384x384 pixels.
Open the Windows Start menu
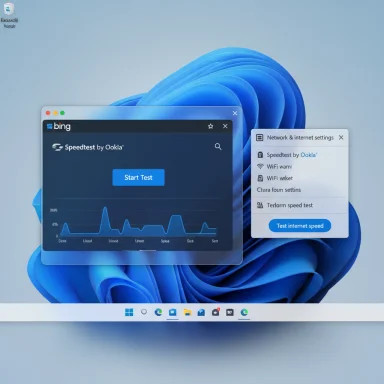click(x=129, y=312)
